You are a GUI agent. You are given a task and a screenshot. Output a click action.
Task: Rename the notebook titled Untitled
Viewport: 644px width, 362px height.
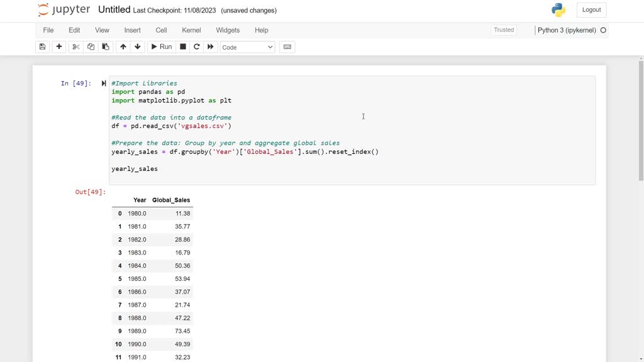coord(114,10)
